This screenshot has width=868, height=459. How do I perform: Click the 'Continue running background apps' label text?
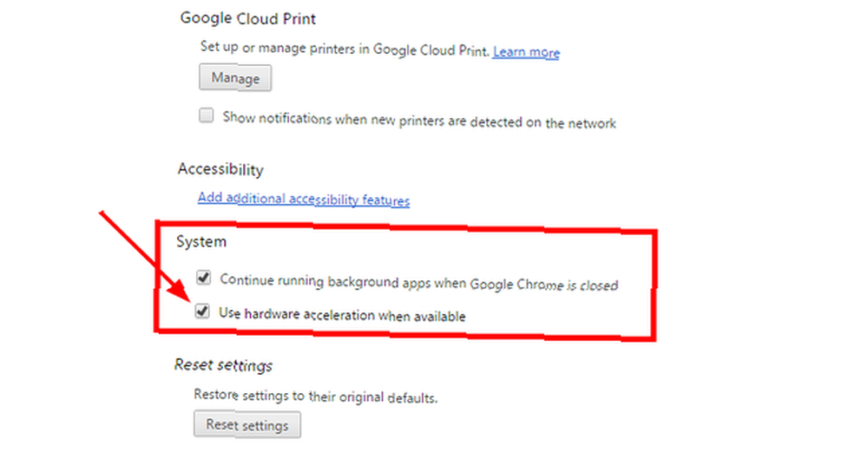418,282
